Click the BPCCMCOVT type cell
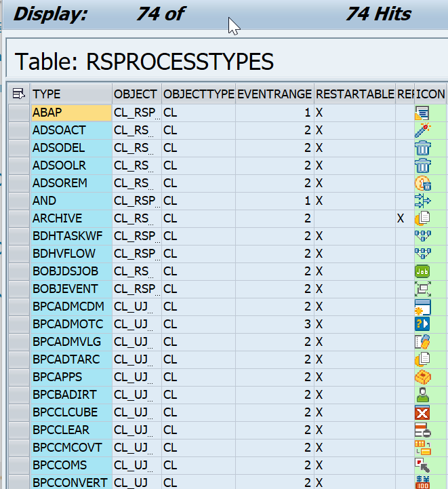 [x=71, y=448]
